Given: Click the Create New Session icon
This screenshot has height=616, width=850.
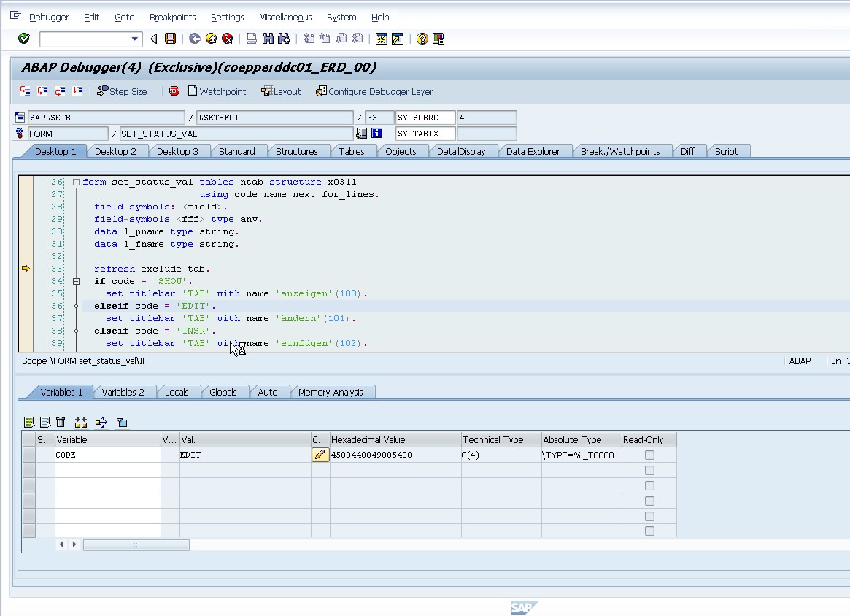Looking at the screenshot, I should (x=382, y=39).
